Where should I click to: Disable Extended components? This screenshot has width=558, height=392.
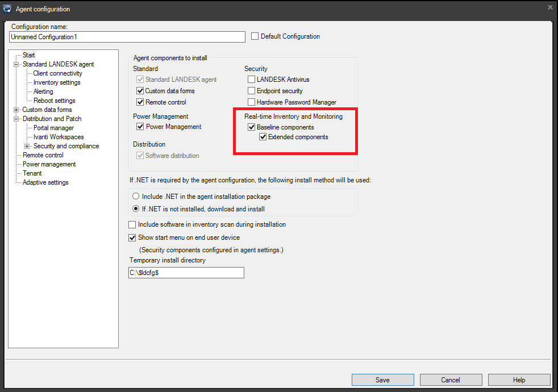pos(263,136)
